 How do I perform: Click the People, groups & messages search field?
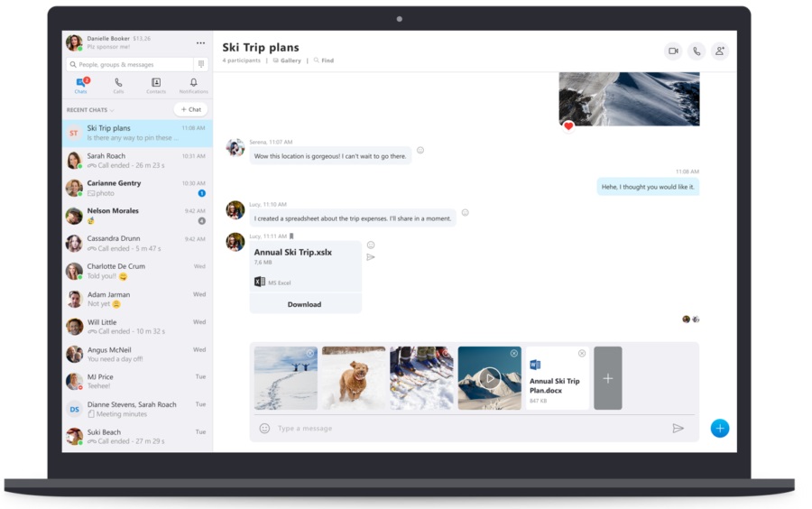[x=130, y=65]
